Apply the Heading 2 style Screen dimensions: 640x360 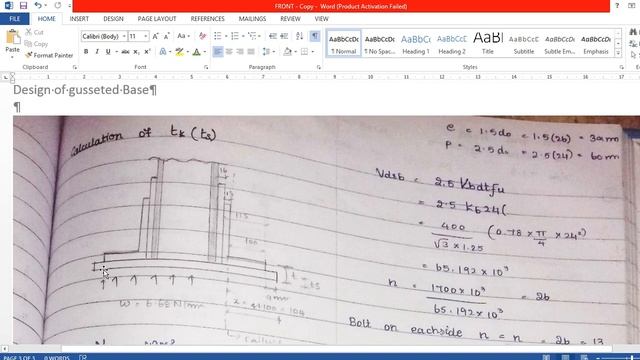(x=452, y=43)
